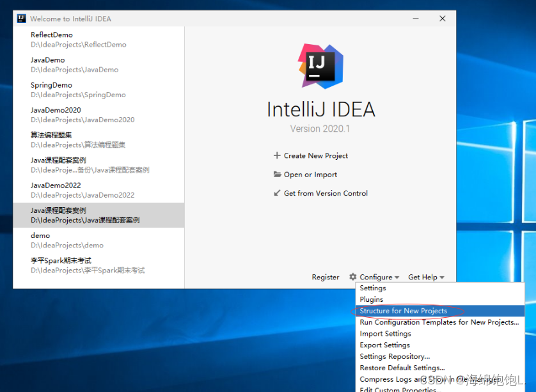536x392 pixels.
Task: Open Run Configuration Templates for New Projects
Action: (x=440, y=322)
